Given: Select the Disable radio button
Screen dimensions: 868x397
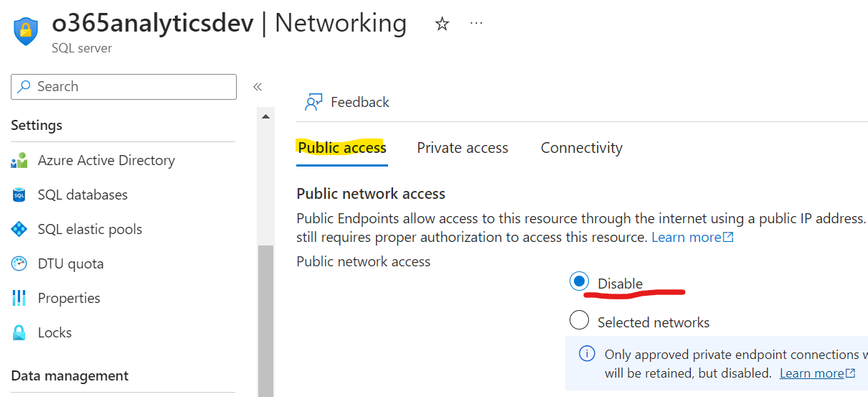Looking at the screenshot, I should pyautogui.click(x=579, y=282).
